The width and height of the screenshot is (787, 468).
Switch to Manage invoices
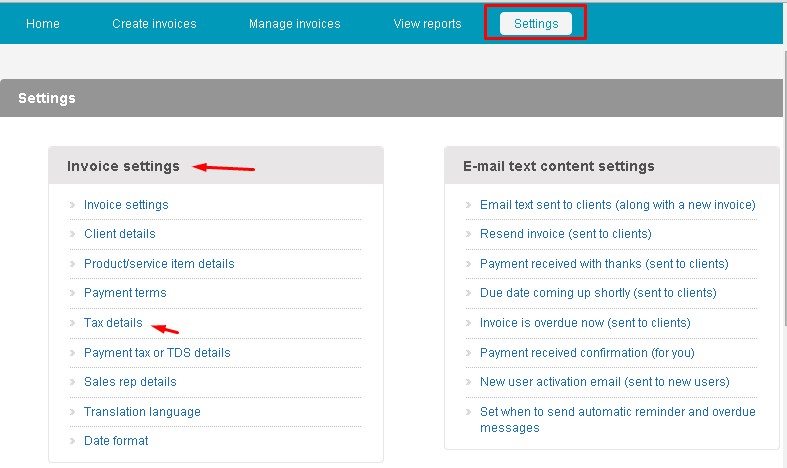(295, 24)
